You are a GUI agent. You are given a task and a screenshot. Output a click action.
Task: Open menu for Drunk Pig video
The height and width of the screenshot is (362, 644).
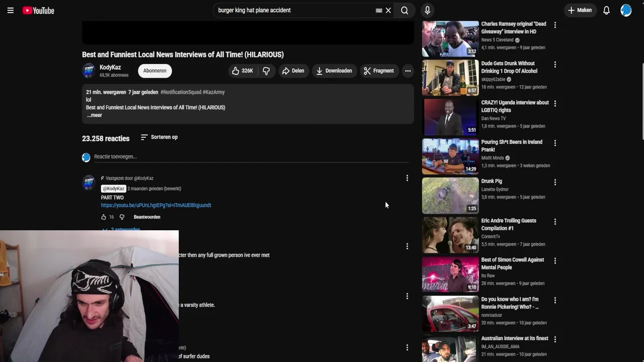[555, 182]
